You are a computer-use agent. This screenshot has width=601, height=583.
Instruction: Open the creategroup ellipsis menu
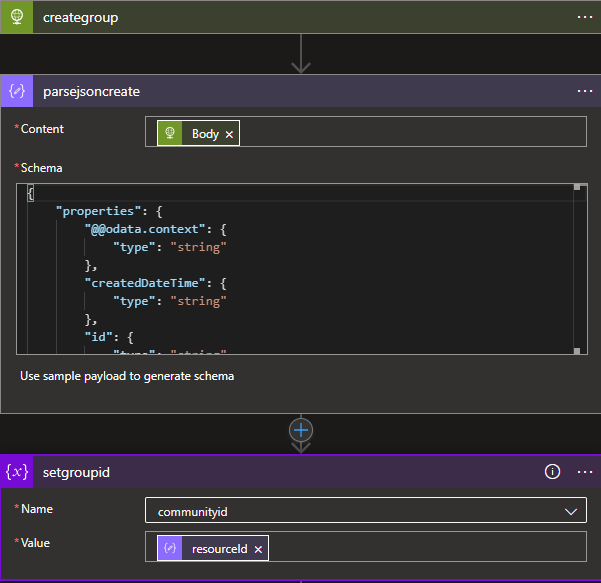[585, 17]
